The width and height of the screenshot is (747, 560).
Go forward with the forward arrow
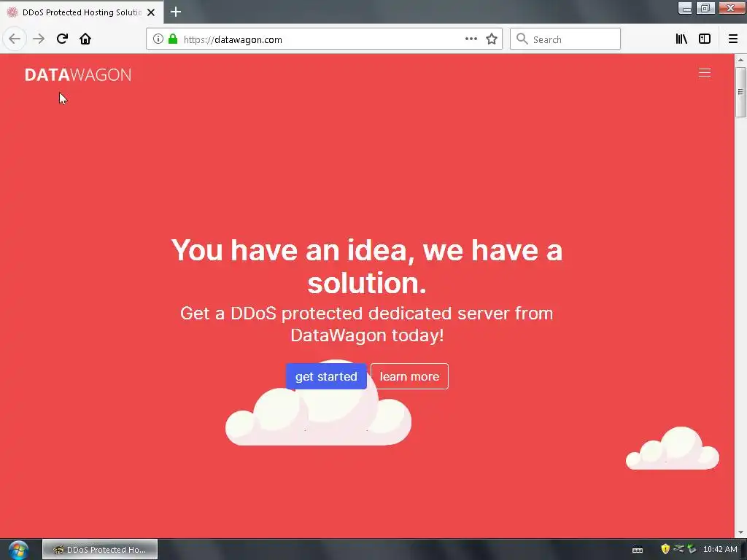(x=39, y=39)
